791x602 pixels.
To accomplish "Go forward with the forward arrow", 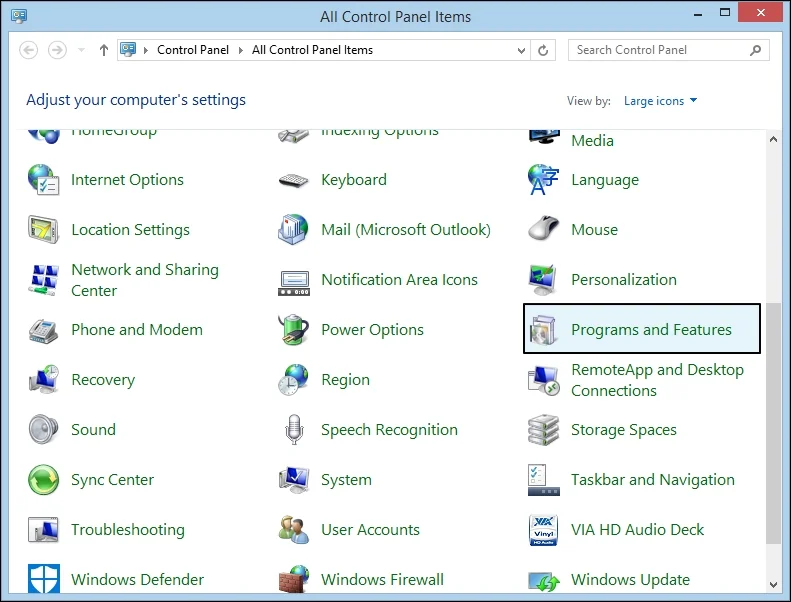I will (x=57, y=50).
